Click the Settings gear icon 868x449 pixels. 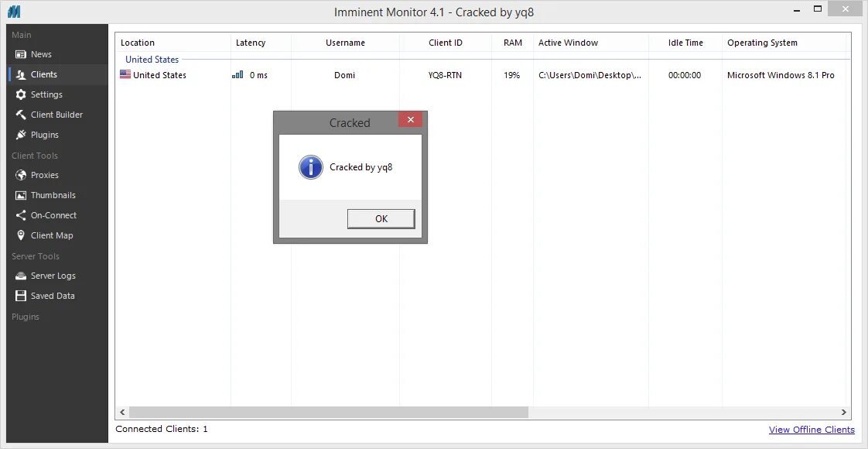point(21,94)
